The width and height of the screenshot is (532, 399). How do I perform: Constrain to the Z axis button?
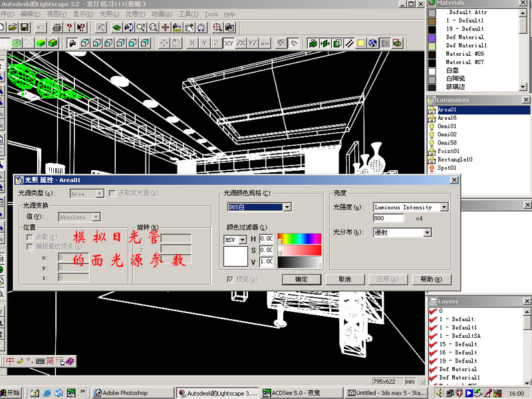tap(217, 43)
